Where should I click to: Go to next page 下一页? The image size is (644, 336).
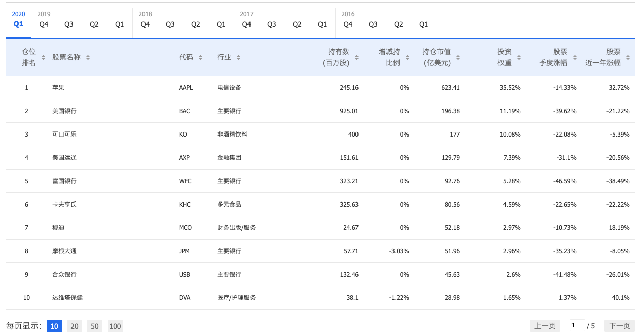pos(620,326)
